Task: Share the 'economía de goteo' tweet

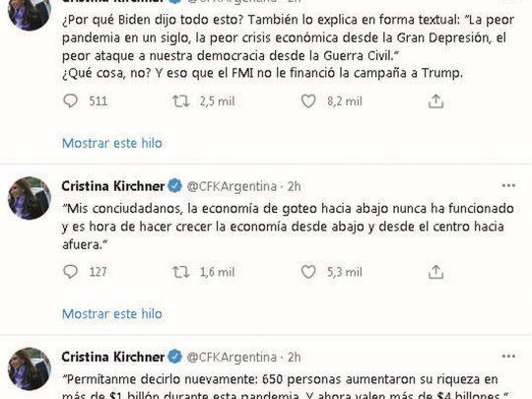Action: tap(435, 272)
